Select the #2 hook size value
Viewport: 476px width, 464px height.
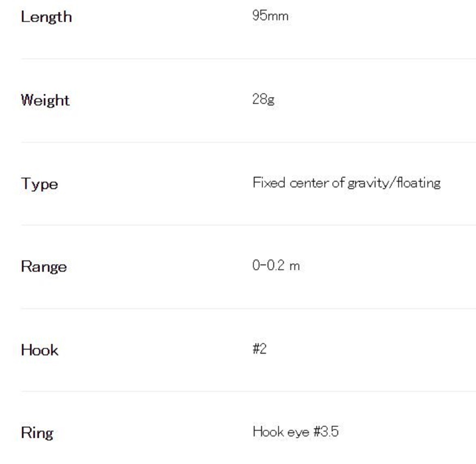[x=260, y=349]
